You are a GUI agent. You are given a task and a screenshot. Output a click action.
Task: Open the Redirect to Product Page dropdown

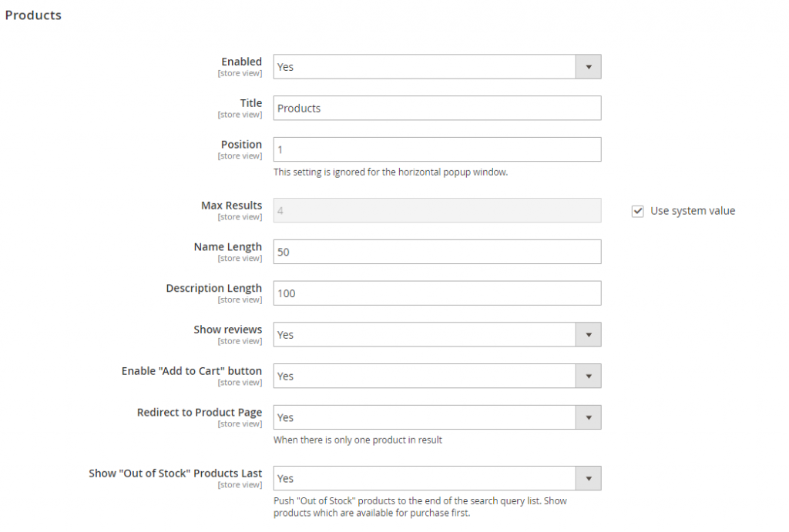click(437, 417)
